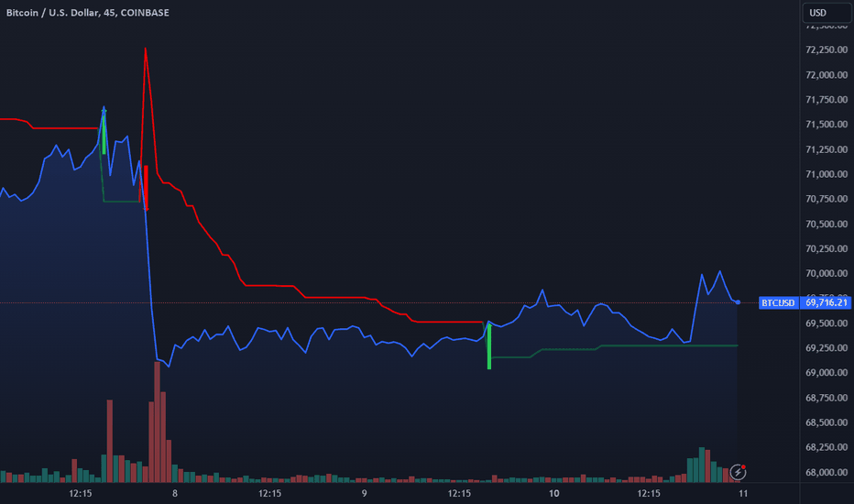Click the 68,250.00 price axis label
This screenshot has width=854, height=504.
point(827,447)
